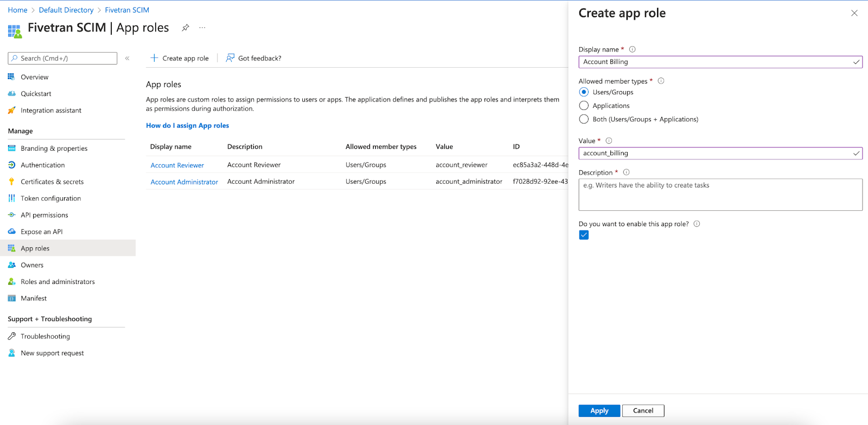Viewport: 868px width, 425px height.
Task: Click the New support request icon
Action: [x=11, y=353]
